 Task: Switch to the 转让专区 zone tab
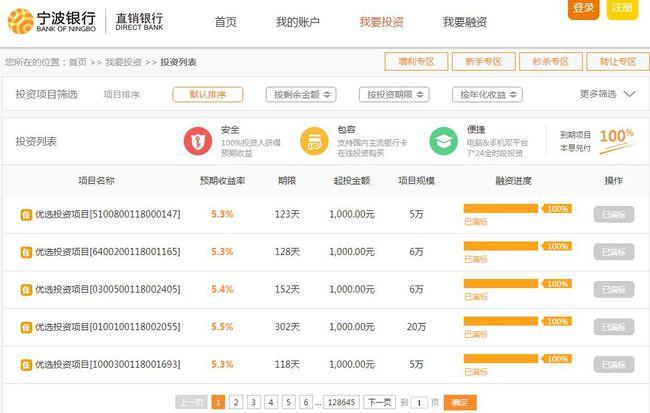click(618, 62)
